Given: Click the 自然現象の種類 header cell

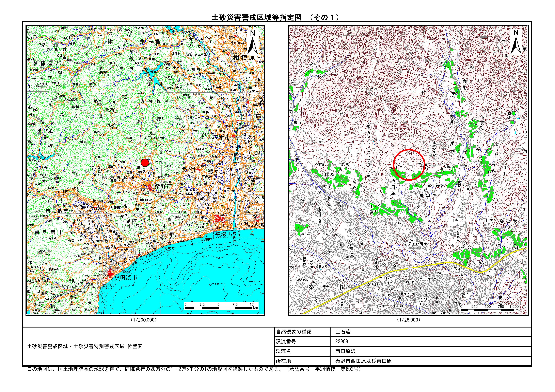Looking at the screenshot, I should point(294,332).
